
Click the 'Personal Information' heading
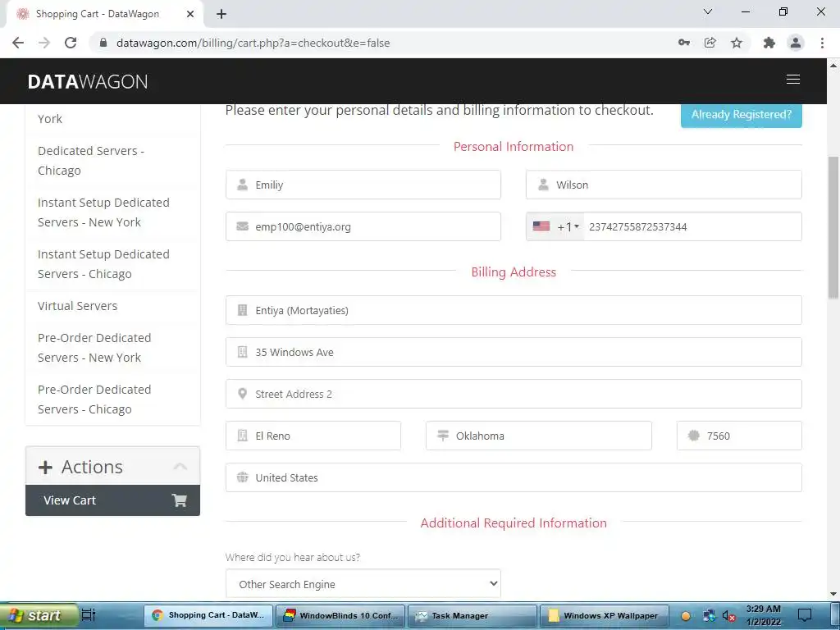coord(514,146)
